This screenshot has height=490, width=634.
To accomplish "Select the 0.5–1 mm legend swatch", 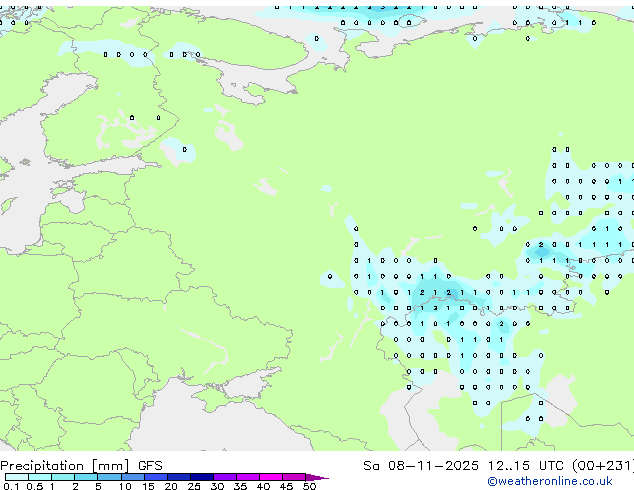I will [x=40, y=477].
